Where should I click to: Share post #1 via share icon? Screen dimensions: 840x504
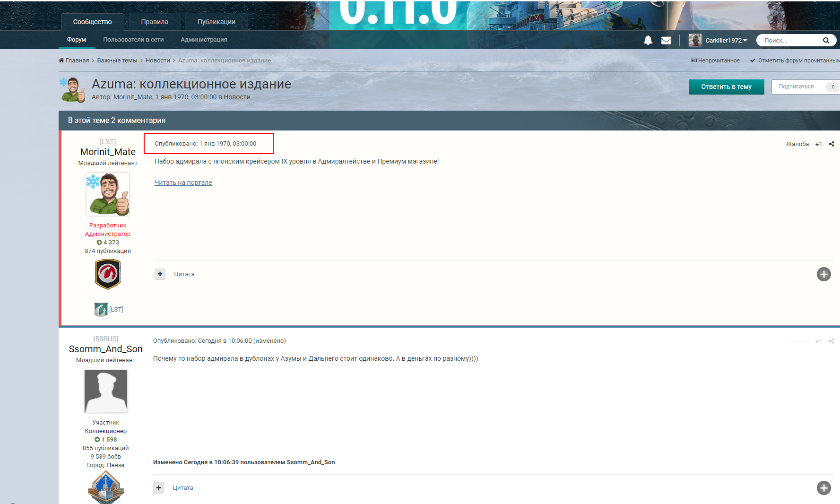[x=831, y=144]
